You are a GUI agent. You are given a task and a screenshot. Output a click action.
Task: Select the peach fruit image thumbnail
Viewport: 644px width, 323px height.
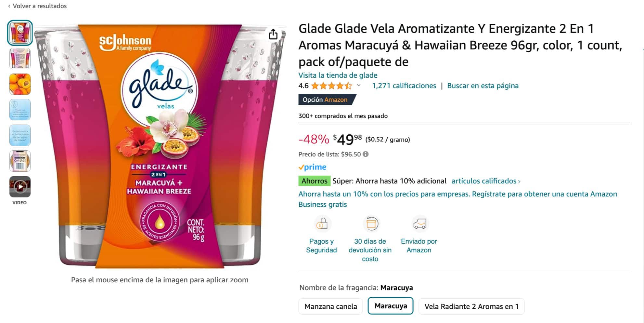click(x=20, y=84)
